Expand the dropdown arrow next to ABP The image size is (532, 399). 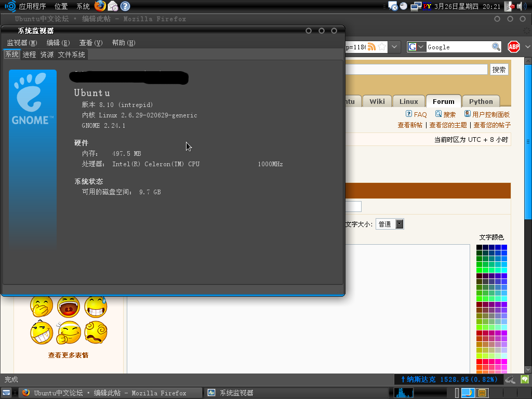click(528, 47)
